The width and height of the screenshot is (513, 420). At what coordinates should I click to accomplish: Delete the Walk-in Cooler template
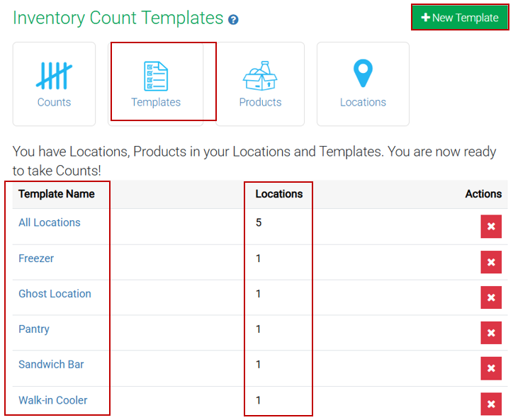coord(491,404)
